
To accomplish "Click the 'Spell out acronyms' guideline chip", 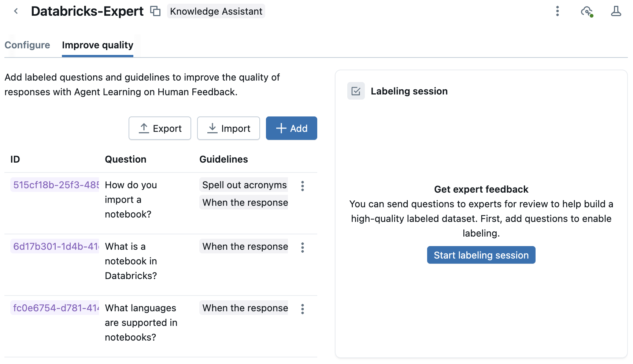I will point(244,185).
